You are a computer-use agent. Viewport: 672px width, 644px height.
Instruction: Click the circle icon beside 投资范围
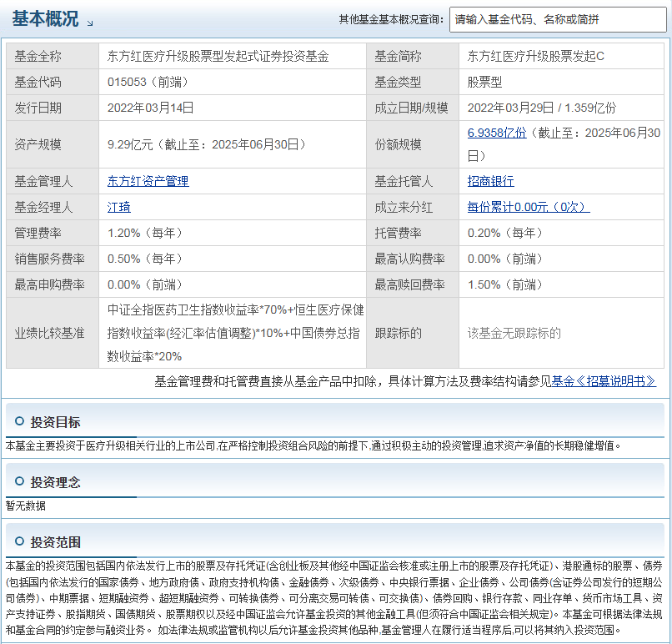[19, 541]
